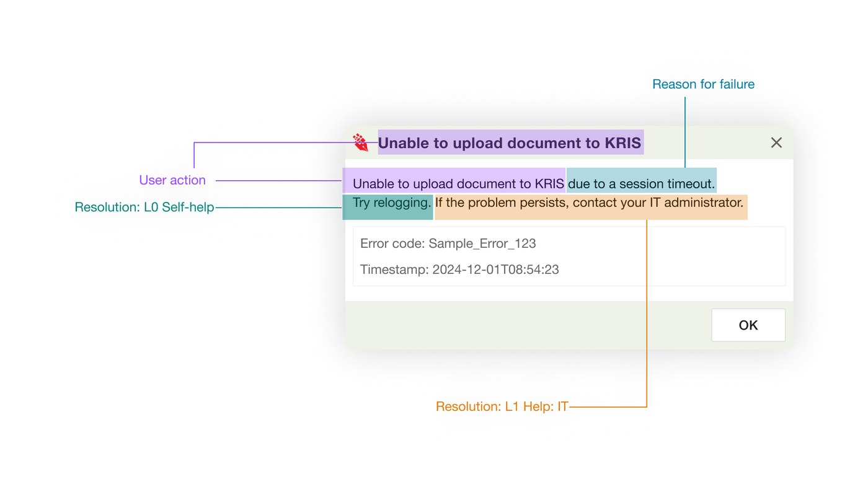This screenshot has width=868, height=490.
Task: Click the orange highlight behind 'If the problem persists'
Action: pyautogui.click(x=591, y=208)
